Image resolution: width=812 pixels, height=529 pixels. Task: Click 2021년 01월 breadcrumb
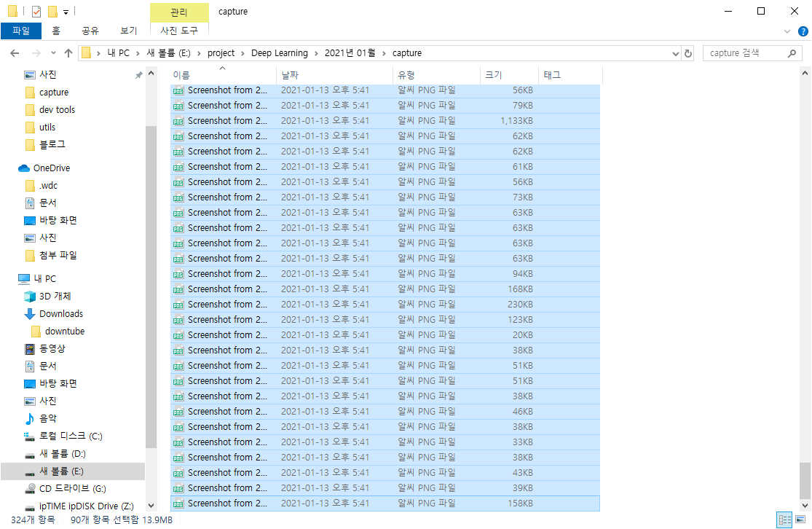pyautogui.click(x=350, y=53)
